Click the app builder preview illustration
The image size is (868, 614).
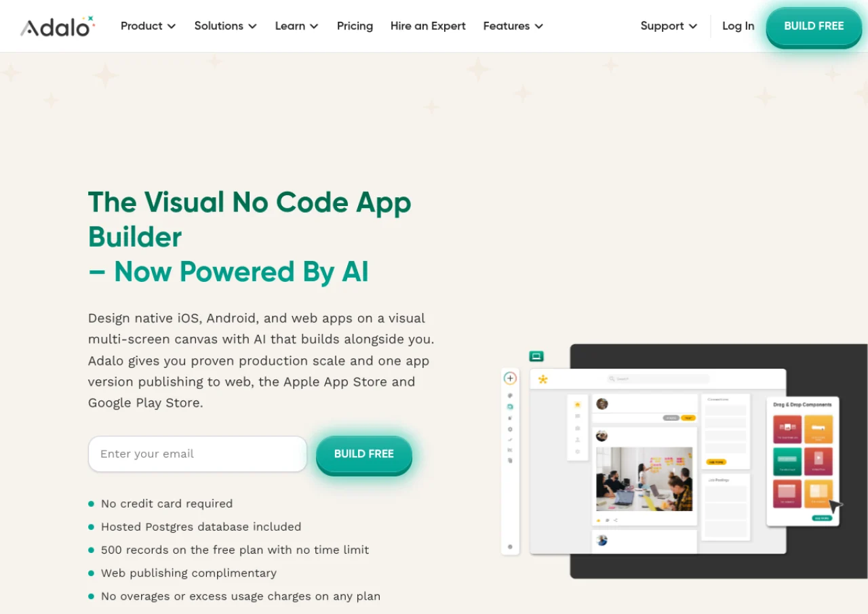pos(684,461)
